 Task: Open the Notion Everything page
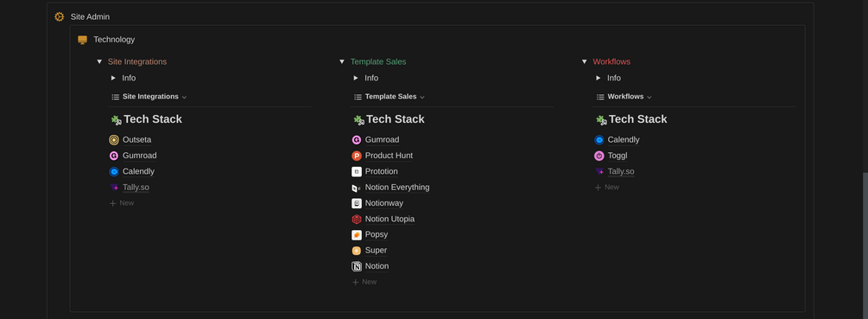(397, 188)
